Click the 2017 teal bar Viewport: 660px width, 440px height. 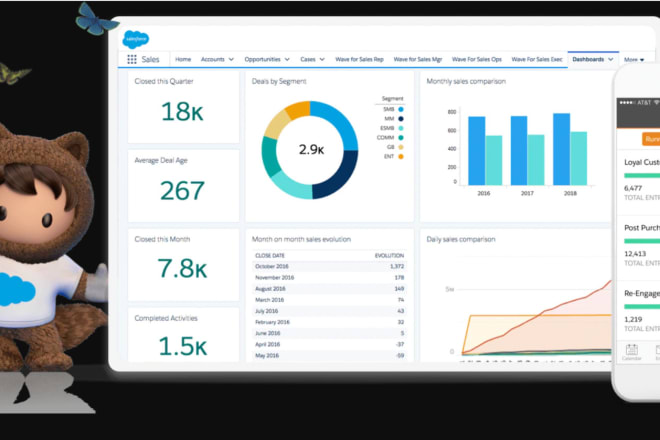536,160
